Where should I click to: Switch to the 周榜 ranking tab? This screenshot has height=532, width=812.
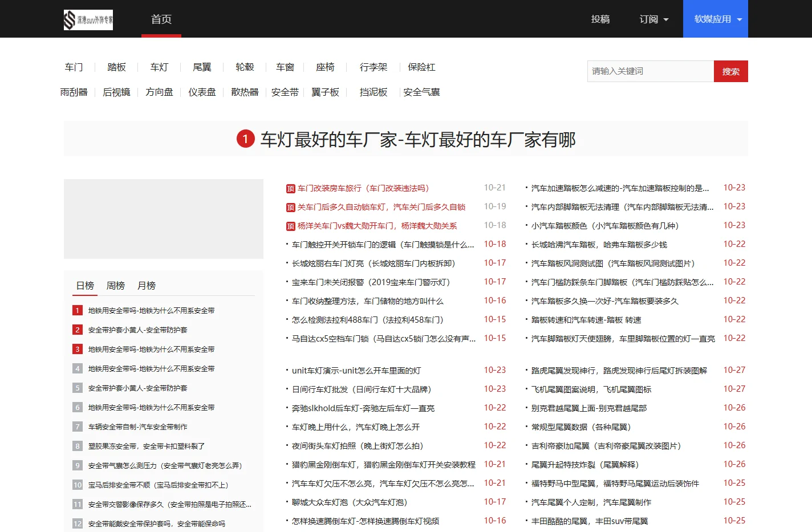[116, 286]
